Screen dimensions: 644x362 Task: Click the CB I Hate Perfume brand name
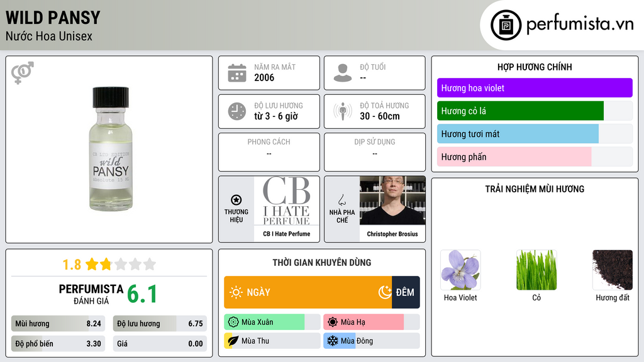287,234
